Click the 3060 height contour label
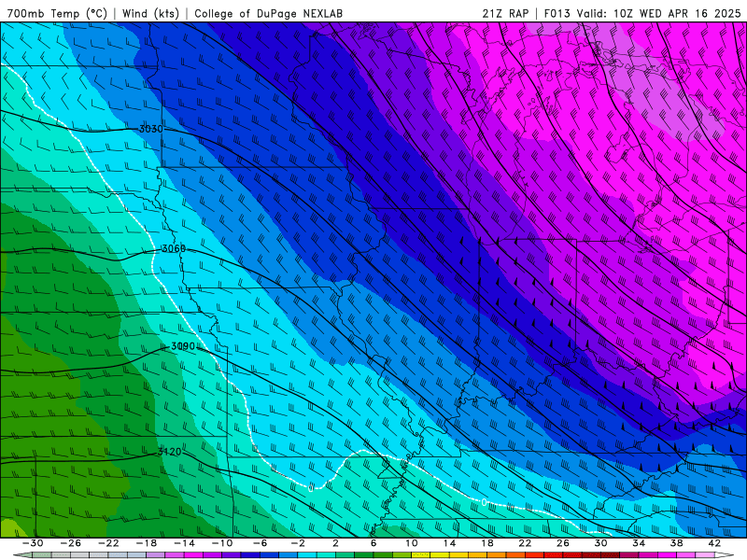 click(x=174, y=248)
